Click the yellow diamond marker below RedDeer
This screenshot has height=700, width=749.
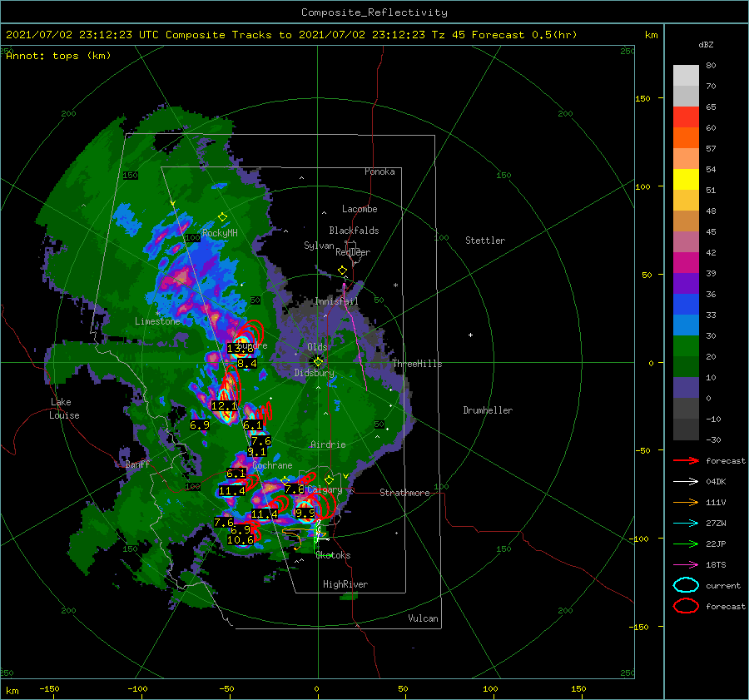tap(342, 271)
